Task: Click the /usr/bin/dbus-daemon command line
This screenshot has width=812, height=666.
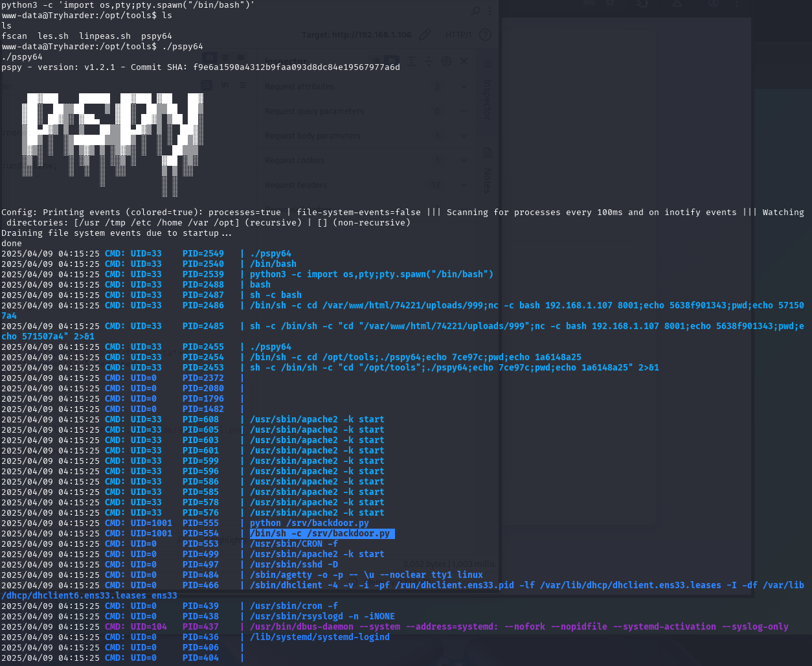Action: point(519,626)
